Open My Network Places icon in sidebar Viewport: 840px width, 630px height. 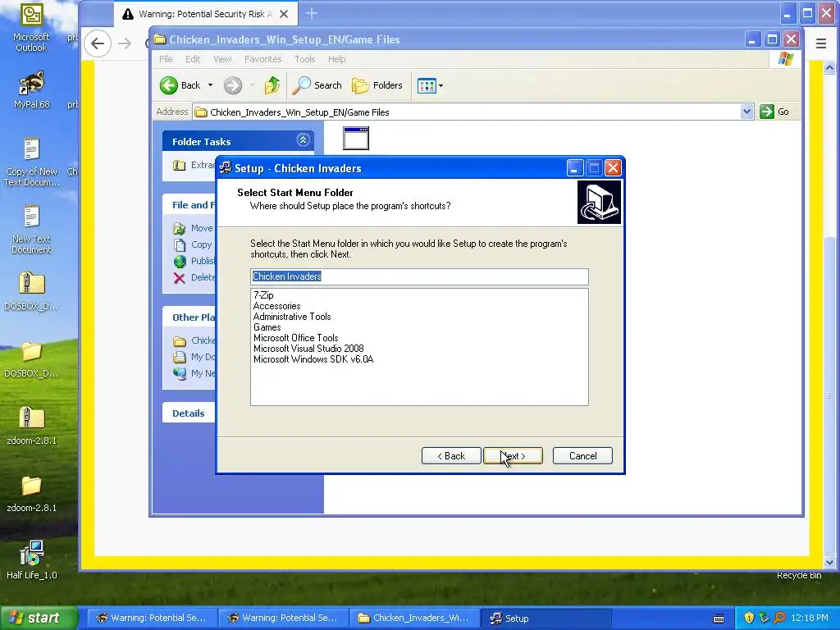coord(180,373)
